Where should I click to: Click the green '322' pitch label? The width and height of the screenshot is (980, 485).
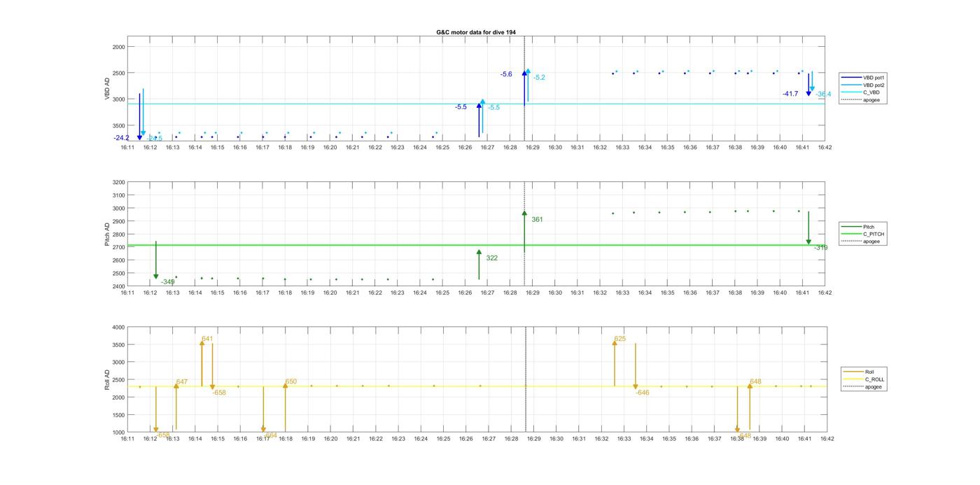(x=491, y=258)
